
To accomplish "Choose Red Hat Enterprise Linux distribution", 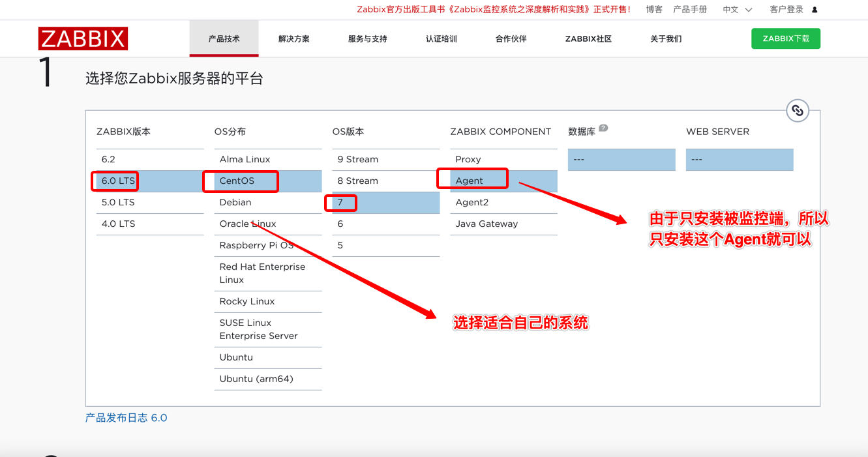I will 268,274.
